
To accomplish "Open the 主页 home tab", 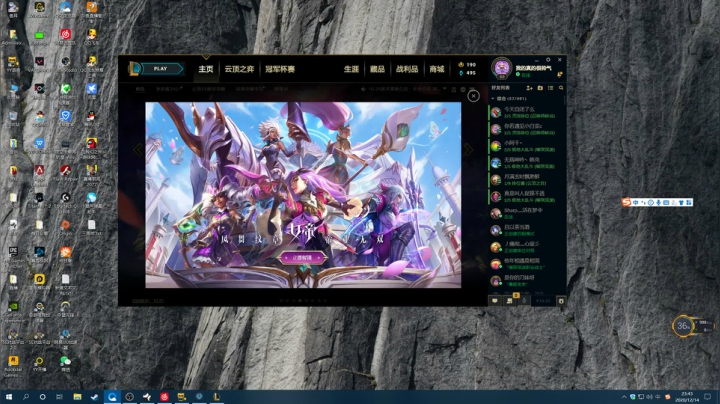I will 206,69.
